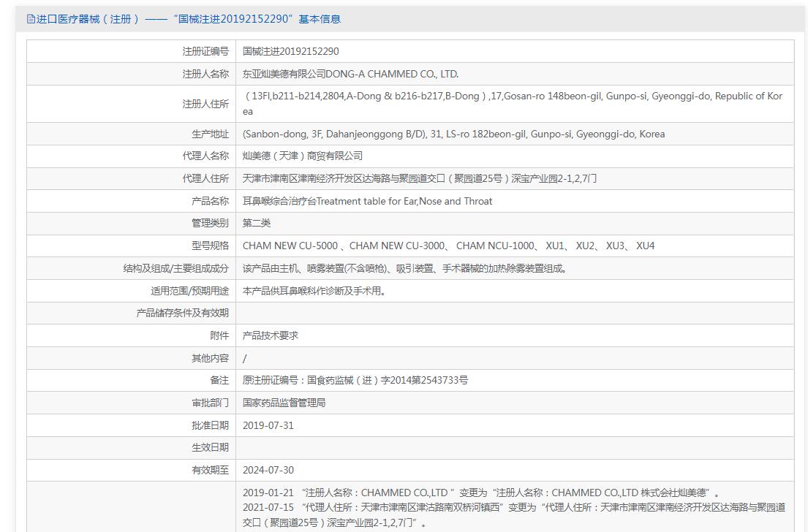This screenshot has width=808, height=532.
Task: Select the approval department 国家药品监督管理局
Action: click(284, 403)
